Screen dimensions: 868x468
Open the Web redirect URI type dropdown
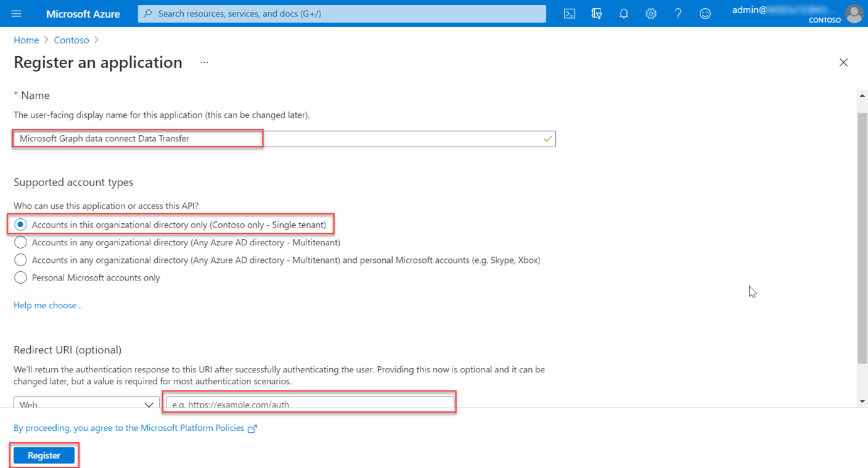click(x=86, y=404)
